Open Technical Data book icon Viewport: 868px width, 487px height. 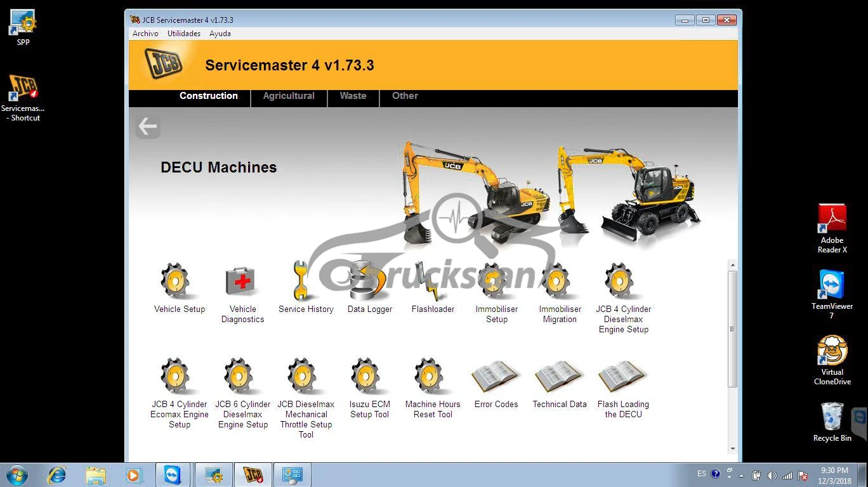point(558,377)
